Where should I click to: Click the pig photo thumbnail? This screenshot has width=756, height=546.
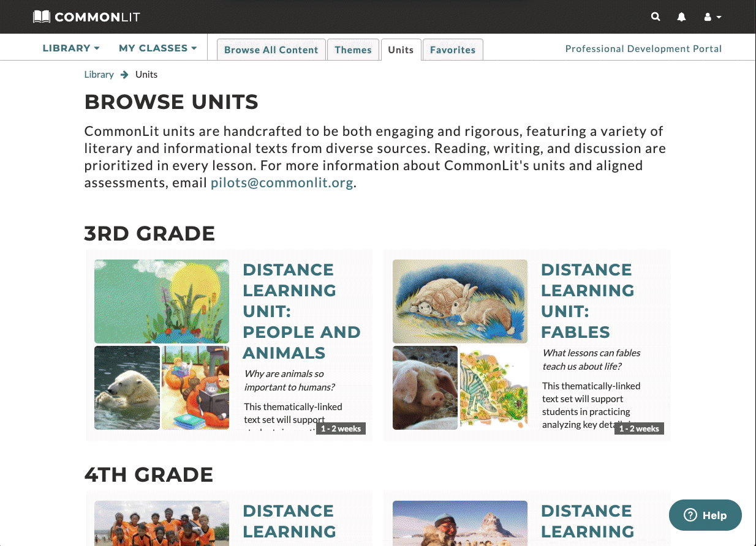point(425,387)
